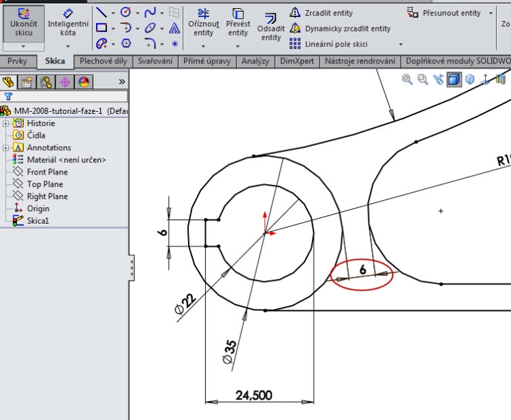Open the Přesunout entity dropdown arrow

pyautogui.click(x=491, y=14)
